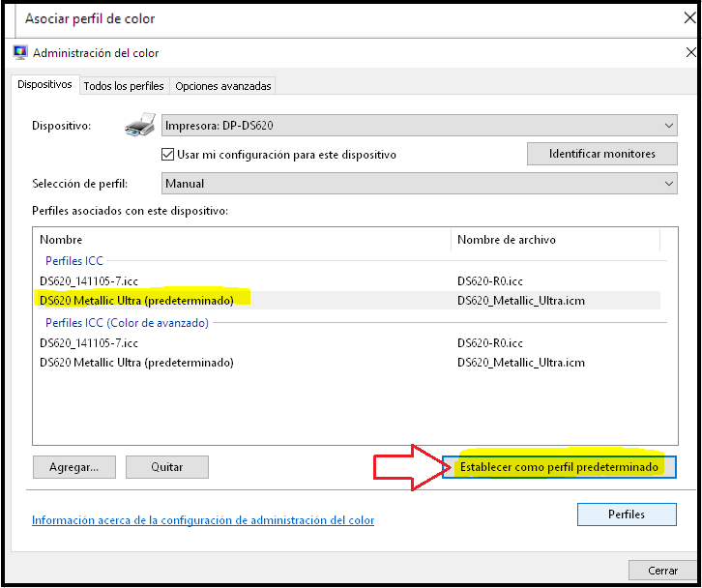
Task: Uncheck 'Usar mi configuración para este dispositivo'
Action: tap(167, 155)
